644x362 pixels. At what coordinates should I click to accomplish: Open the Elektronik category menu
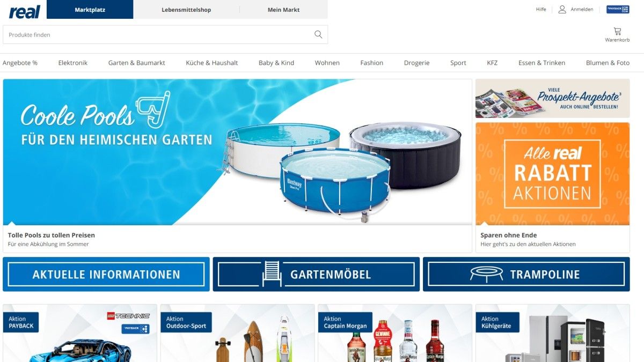click(x=73, y=63)
